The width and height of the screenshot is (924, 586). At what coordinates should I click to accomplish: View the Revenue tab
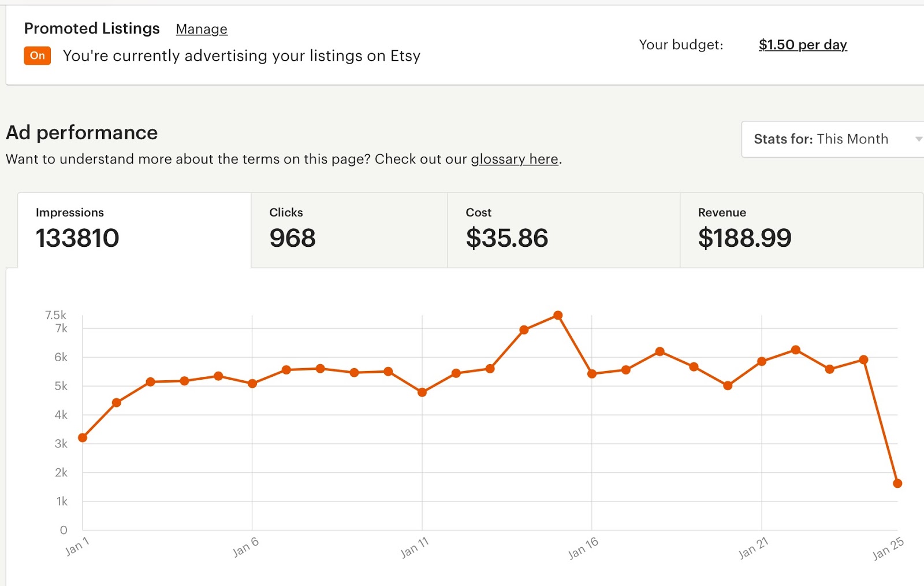coord(801,229)
